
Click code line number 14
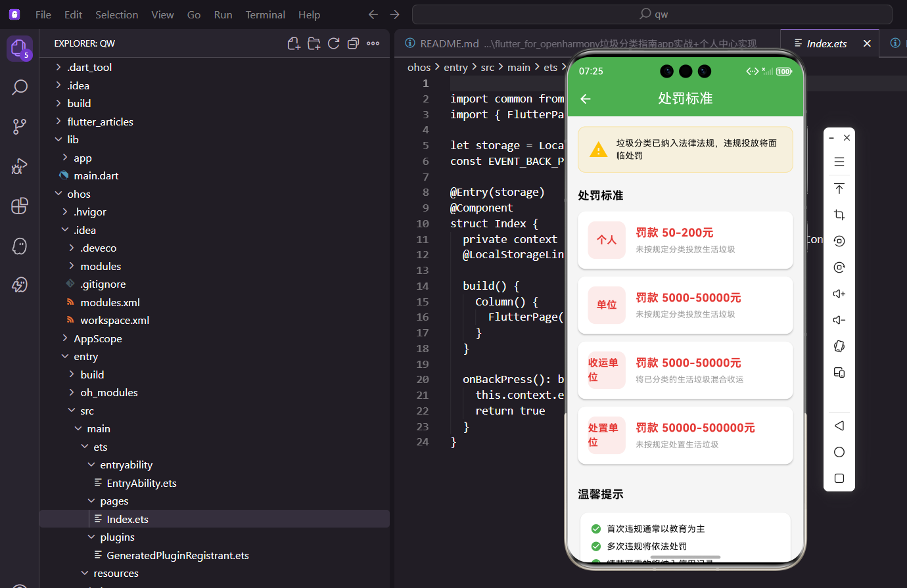(x=422, y=286)
